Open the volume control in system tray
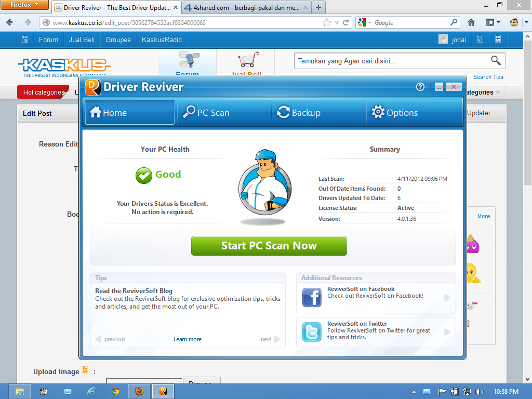The image size is (532, 399). coord(479,392)
